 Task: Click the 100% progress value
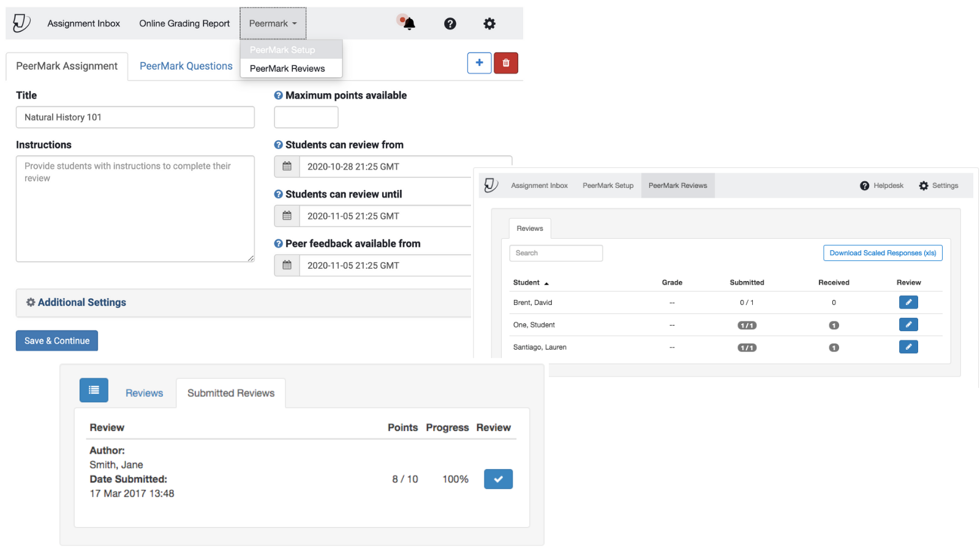pos(455,479)
